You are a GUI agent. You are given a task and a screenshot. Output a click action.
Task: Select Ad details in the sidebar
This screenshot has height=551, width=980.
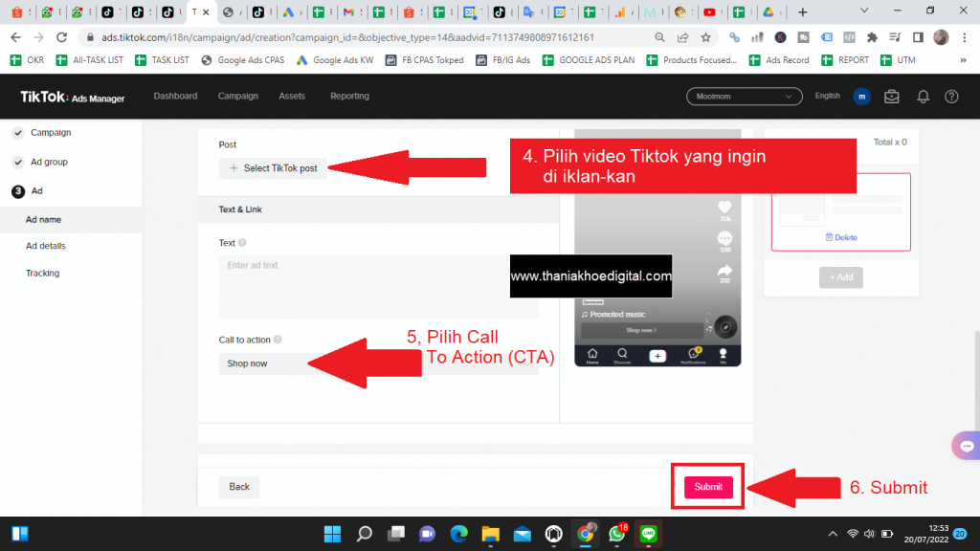46,246
